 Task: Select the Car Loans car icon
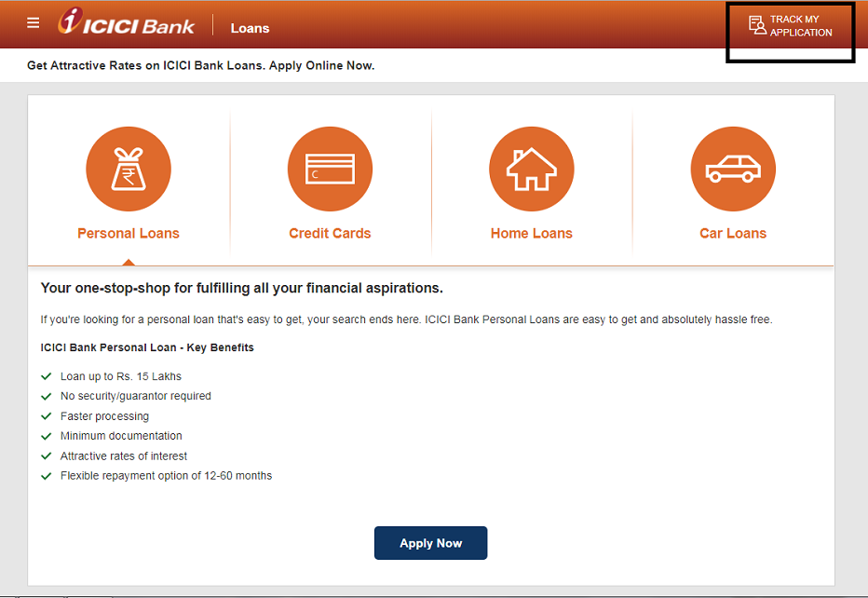(x=733, y=169)
